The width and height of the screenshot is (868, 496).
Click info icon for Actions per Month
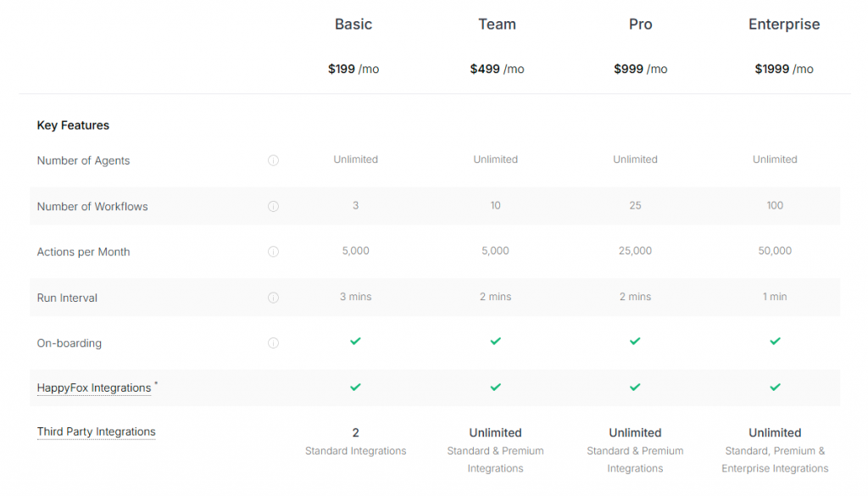(273, 252)
